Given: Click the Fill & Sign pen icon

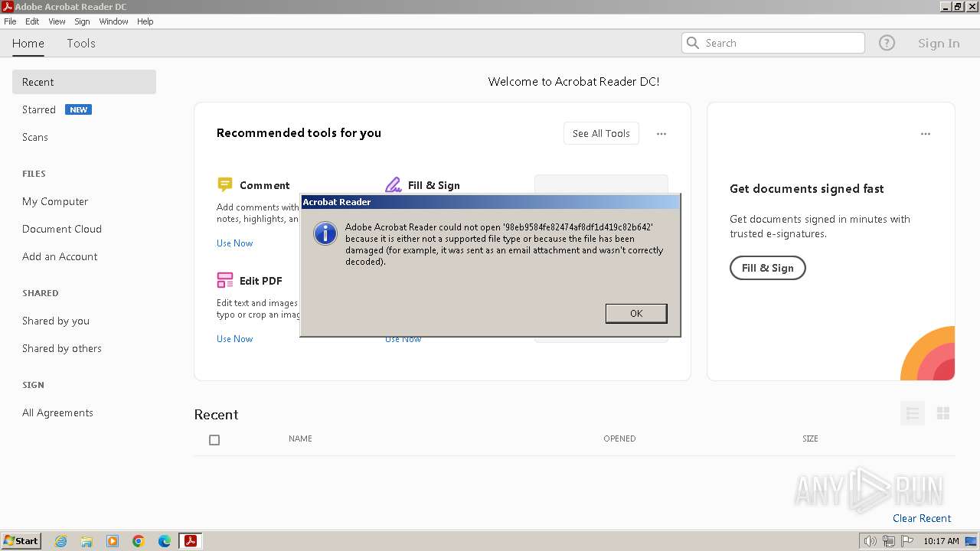Looking at the screenshot, I should pos(393,184).
